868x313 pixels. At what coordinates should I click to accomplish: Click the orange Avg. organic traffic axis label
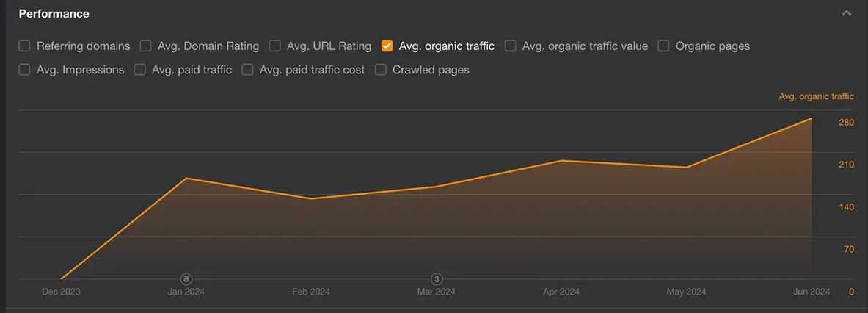click(x=816, y=96)
